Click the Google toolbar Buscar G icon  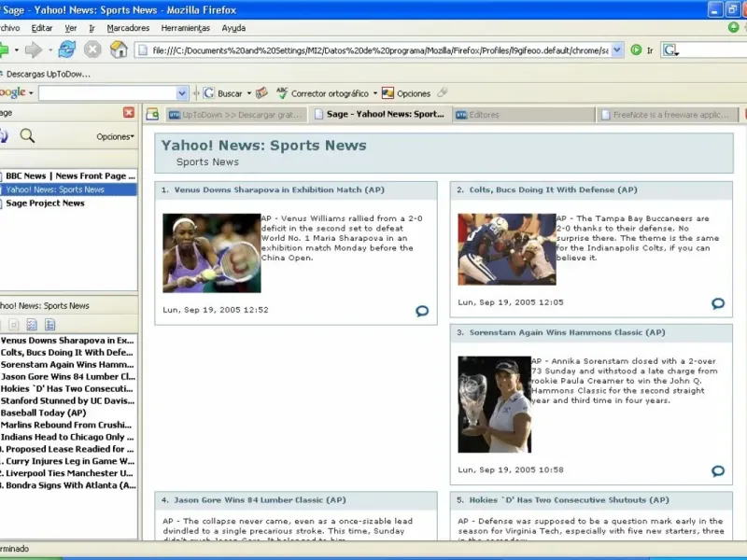[x=208, y=93]
